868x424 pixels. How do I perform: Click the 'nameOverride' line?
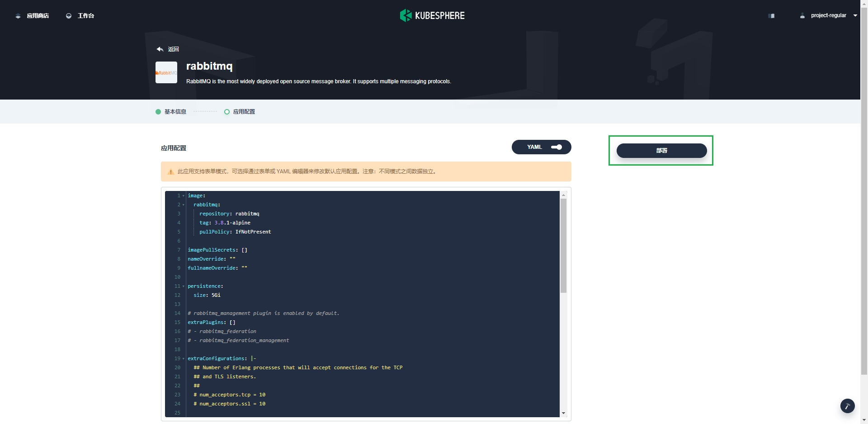coord(212,259)
